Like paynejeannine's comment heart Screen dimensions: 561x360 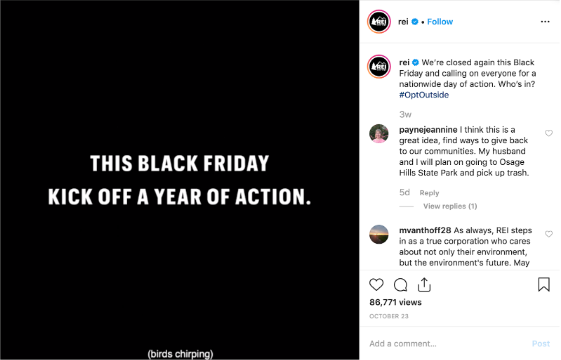[548, 133]
